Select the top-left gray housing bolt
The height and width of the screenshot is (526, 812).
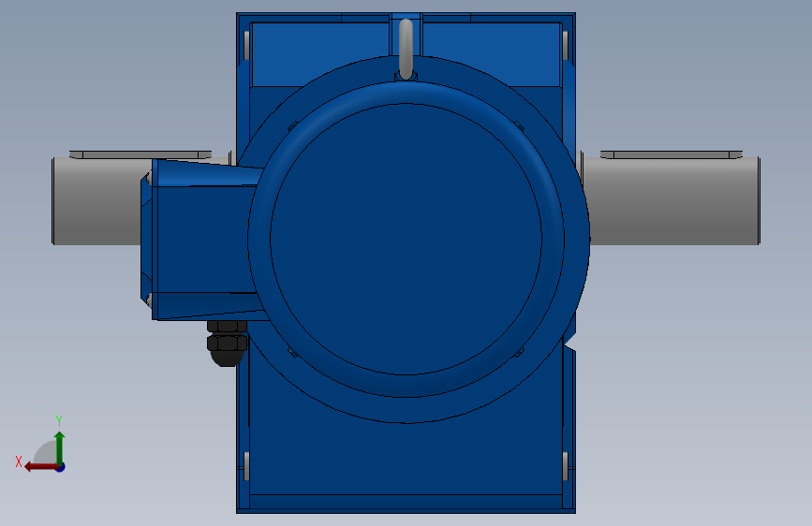246,46
